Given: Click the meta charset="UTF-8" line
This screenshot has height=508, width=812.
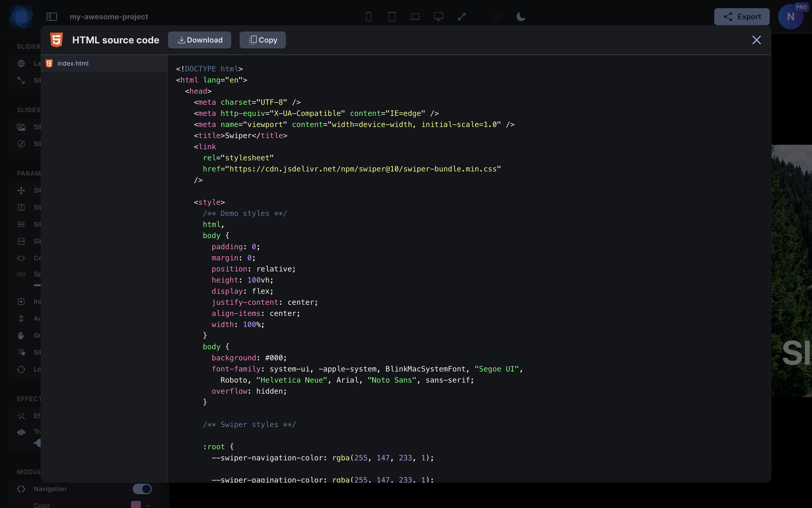Looking at the screenshot, I should point(247,102).
